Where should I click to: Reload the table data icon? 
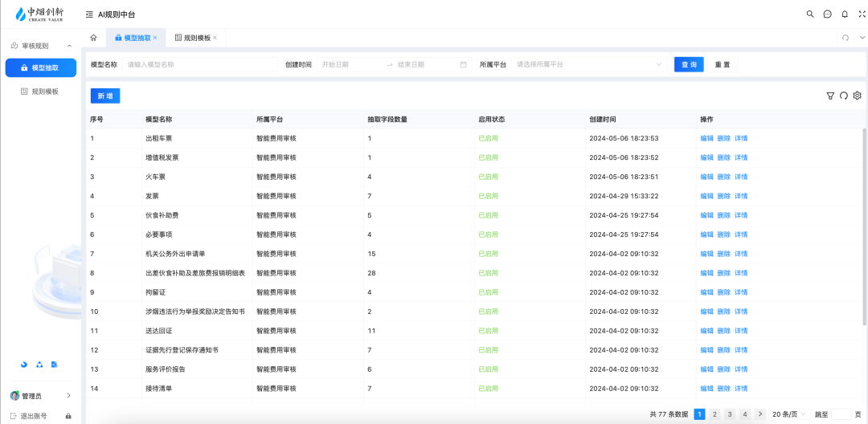pos(844,96)
